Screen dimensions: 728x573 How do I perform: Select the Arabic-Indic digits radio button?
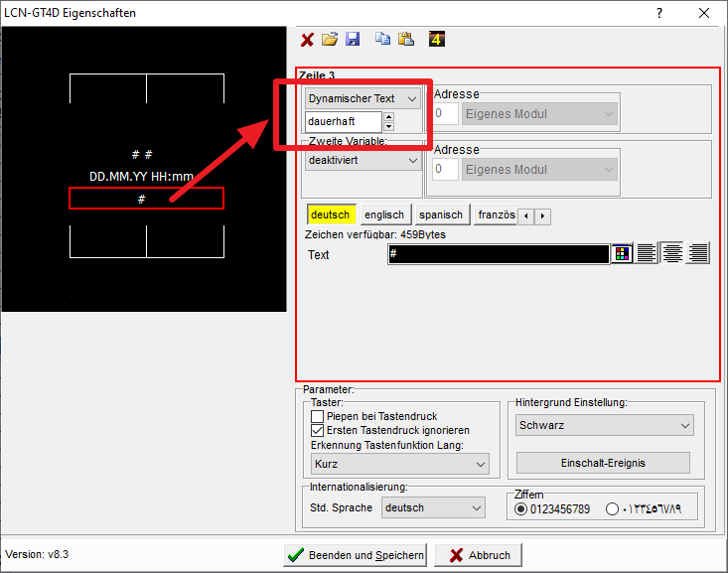(612, 509)
